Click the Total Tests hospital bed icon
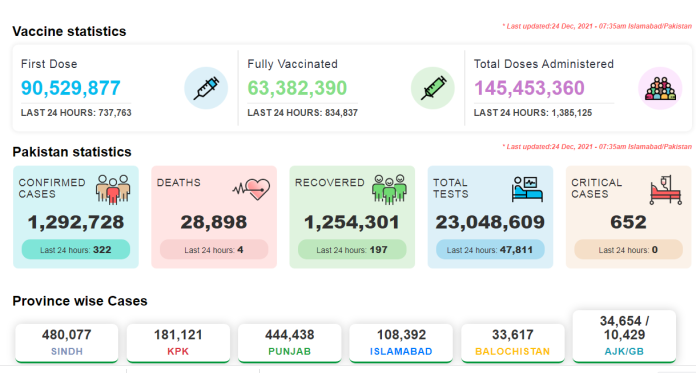Viewport: 696px width, 373px height. coord(527,189)
